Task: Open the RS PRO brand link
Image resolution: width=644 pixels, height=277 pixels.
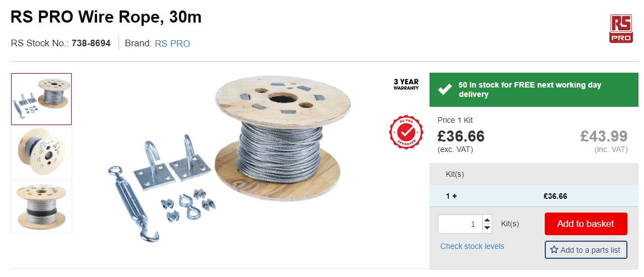Action: (172, 44)
